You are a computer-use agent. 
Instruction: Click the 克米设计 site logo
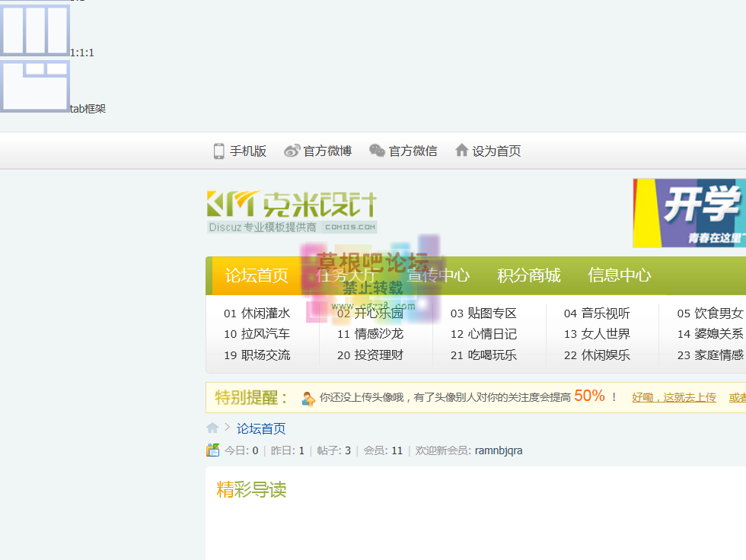292,211
